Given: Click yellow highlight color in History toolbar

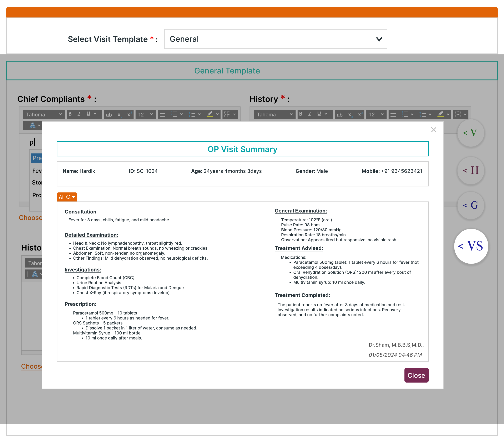Looking at the screenshot, I should click(x=440, y=114).
